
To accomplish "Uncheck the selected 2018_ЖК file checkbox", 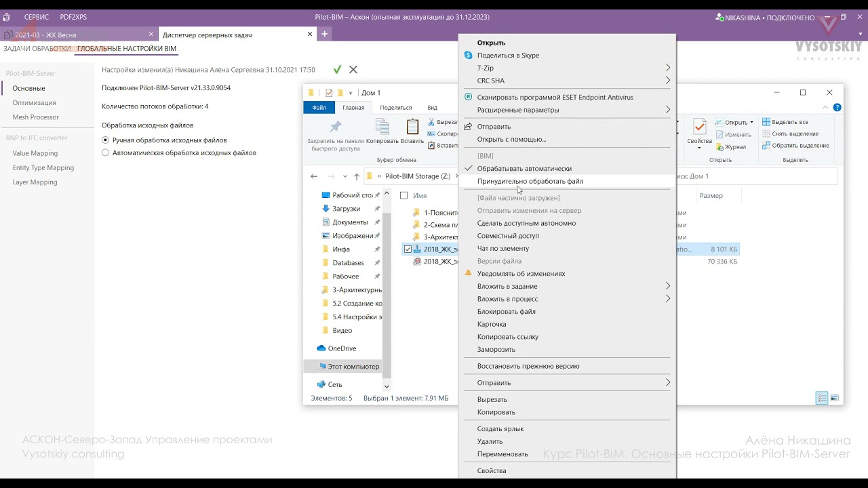I will click(408, 249).
